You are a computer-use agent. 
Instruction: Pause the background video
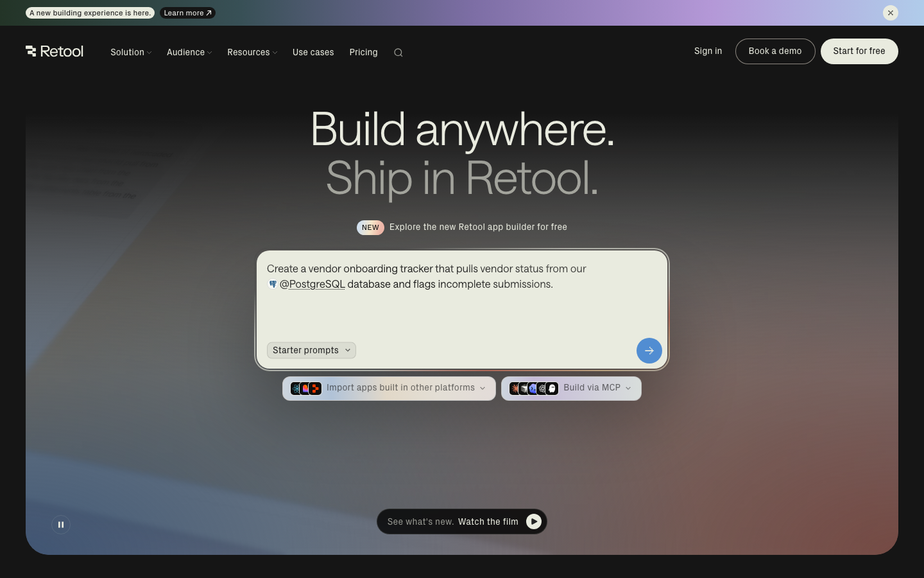click(x=61, y=525)
